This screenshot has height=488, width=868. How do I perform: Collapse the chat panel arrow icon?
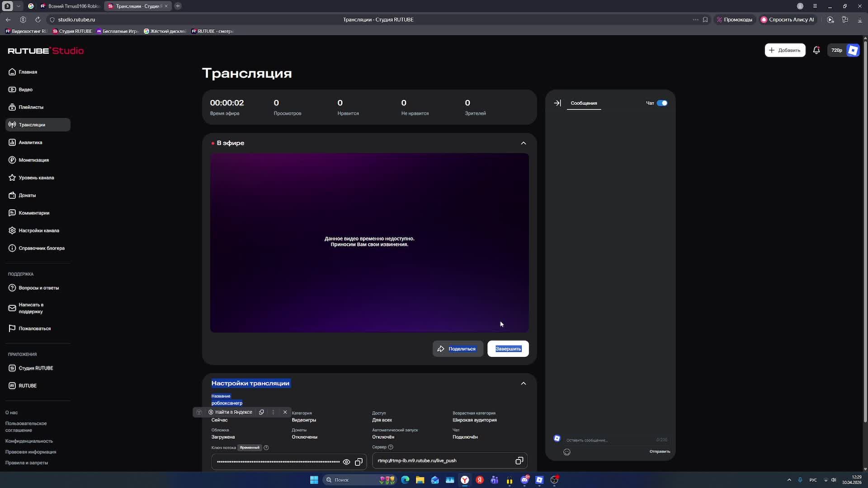557,103
